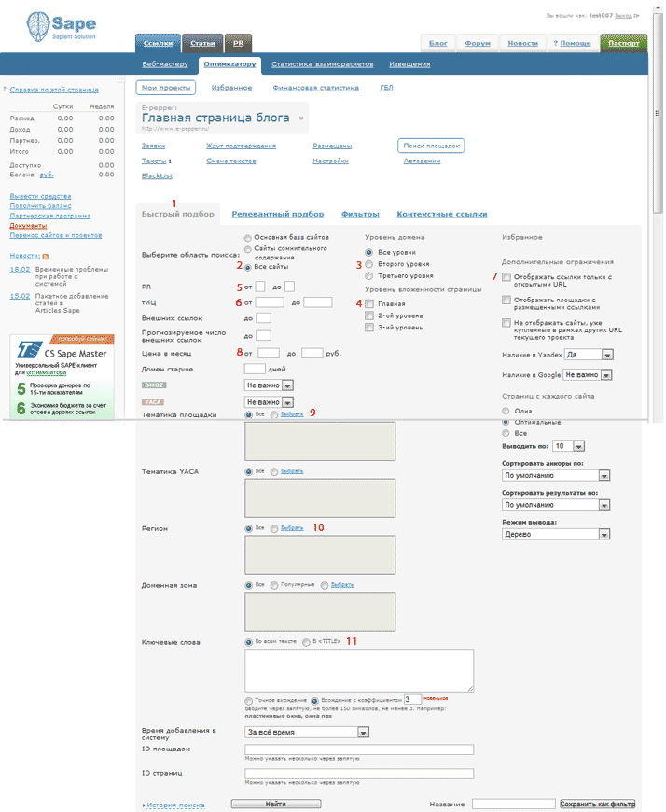Image resolution: width=666 pixels, height=812 pixels.
Task: Open the Веб-мастеру section
Action: [x=165, y=64]
